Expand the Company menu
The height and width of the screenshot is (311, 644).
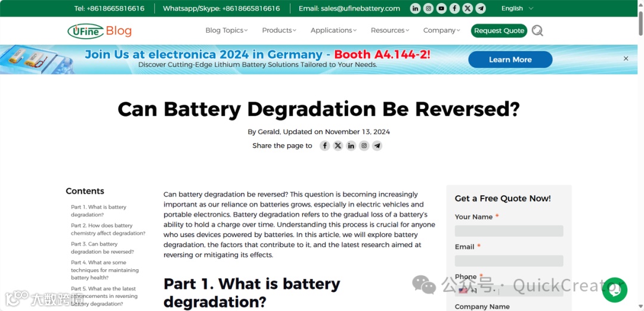pos(441,30)
